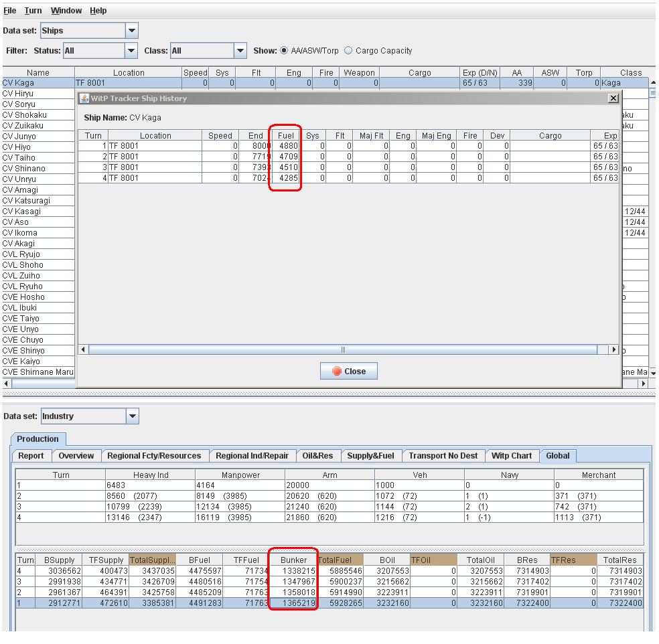This screenshot has width=659, height=644.
Task: Expand the Class filter dropdown
Action: click(x=240, y=51)
